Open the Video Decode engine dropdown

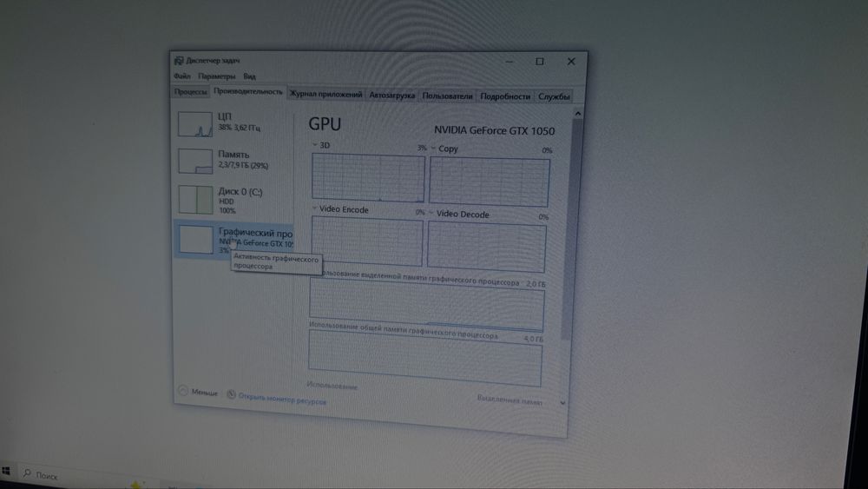[431, 213]
